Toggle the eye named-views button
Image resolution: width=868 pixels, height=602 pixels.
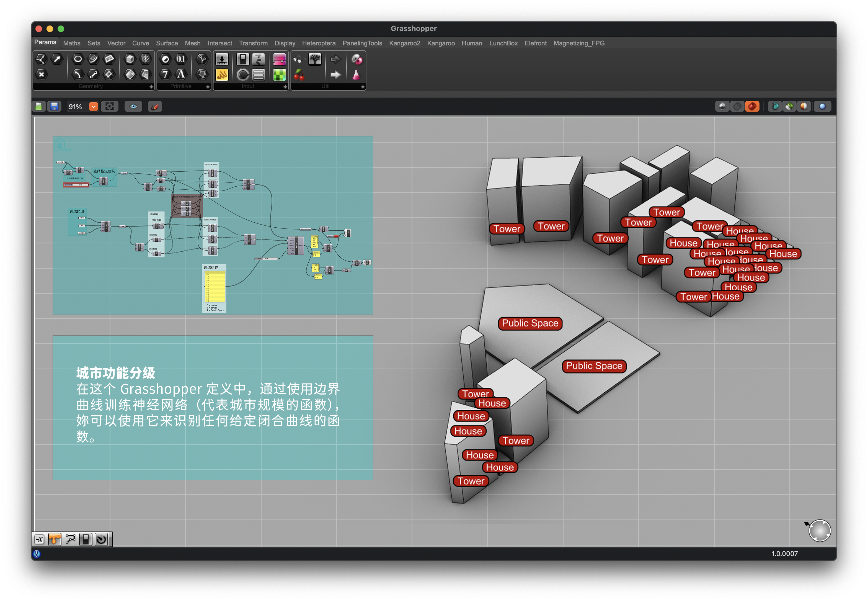click(133, 107)
